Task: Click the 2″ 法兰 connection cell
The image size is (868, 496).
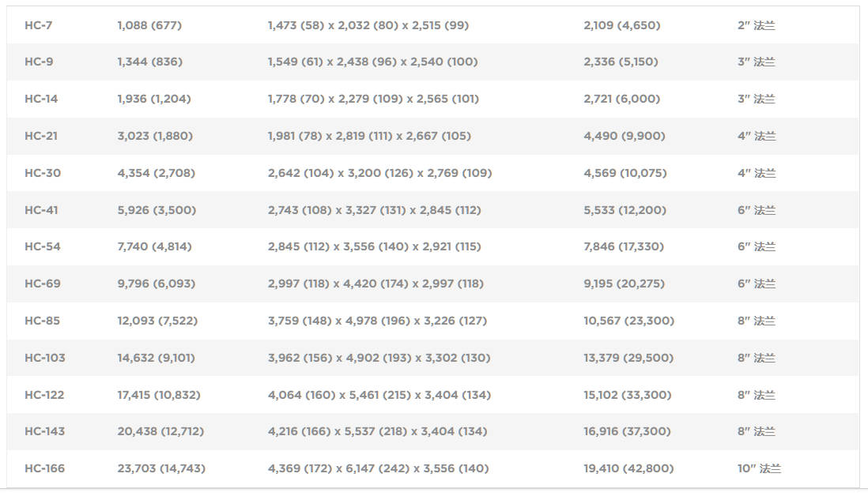Action: 757,25
